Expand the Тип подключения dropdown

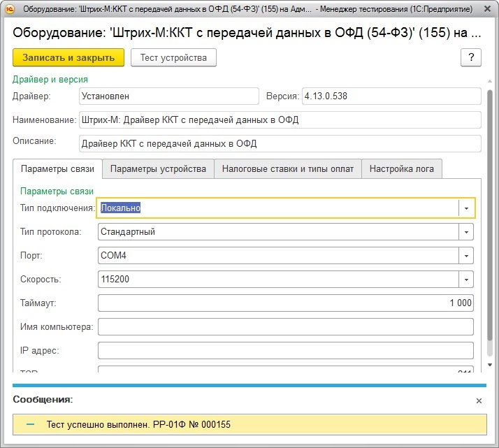tap(466, 208)
